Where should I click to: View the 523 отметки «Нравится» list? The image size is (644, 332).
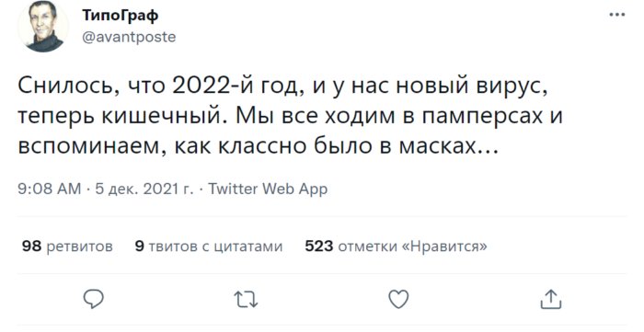click(396, 246)
